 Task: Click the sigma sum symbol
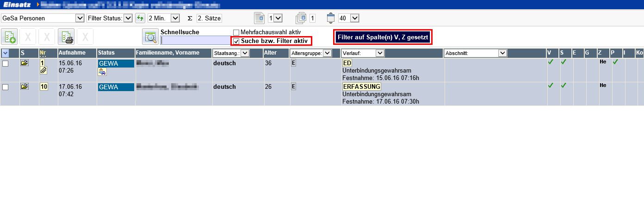190,18
